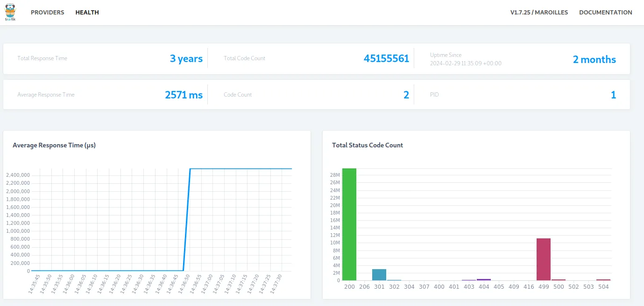Click the 14:36:20 time axis label
The image size is (644, 306).
[x=115, y=285]
